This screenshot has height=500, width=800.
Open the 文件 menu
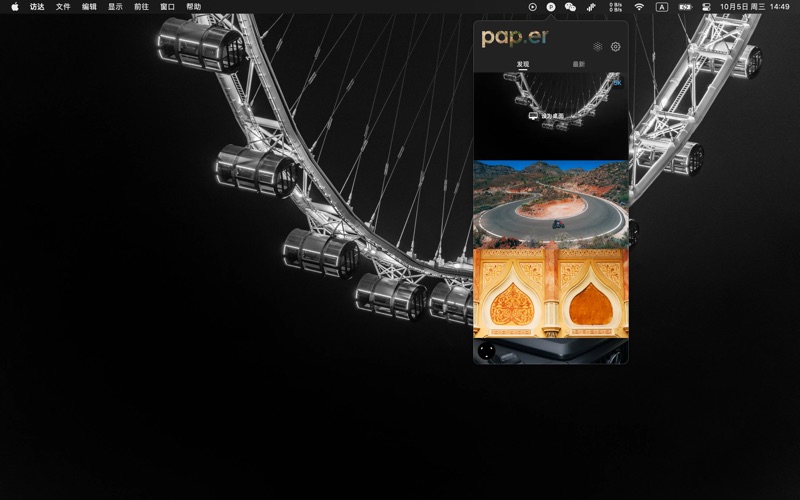pos(63,7)
